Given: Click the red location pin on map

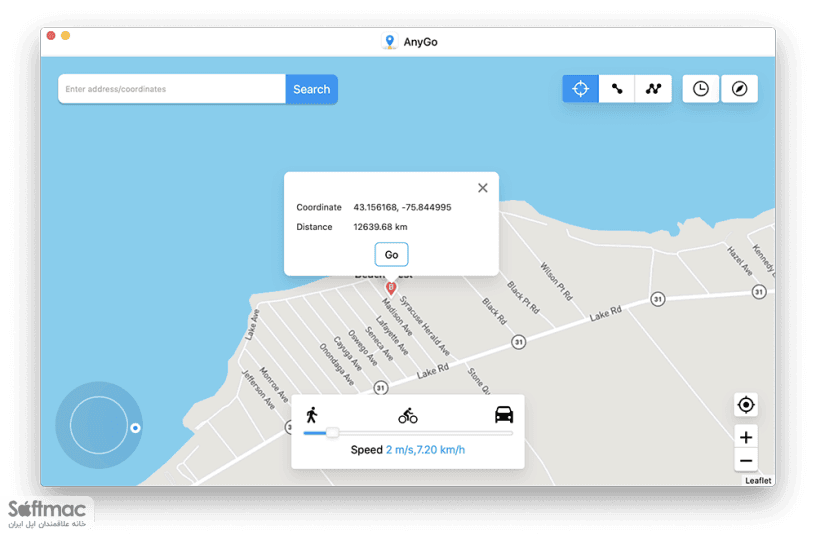Looking at the screenshot, I should [391, 288].
